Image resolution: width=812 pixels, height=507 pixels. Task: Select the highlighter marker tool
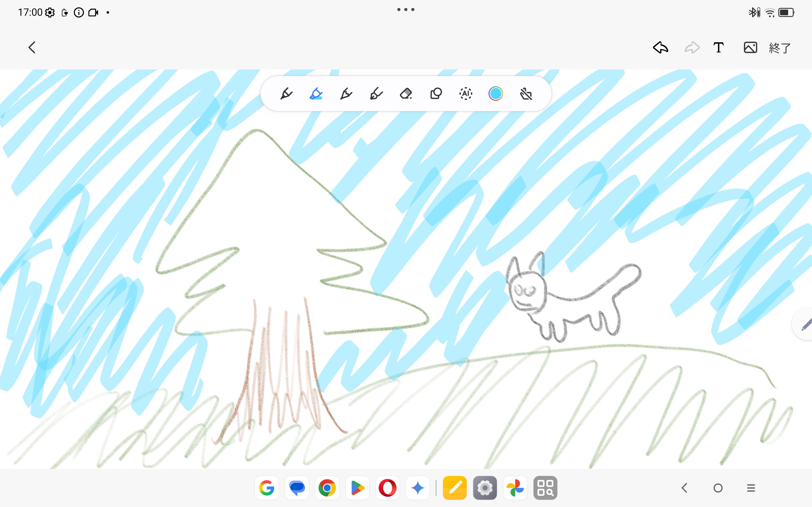(316, 94)
